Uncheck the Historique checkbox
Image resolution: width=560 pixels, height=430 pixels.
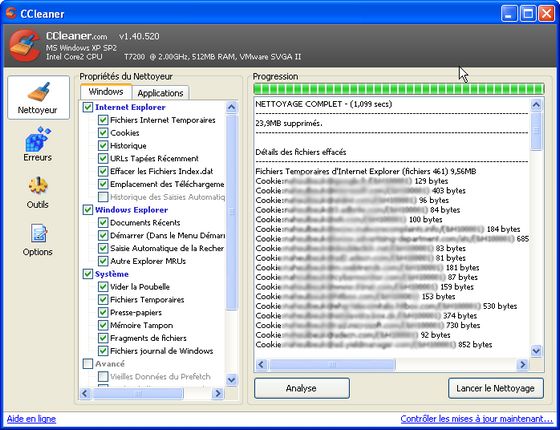(103, 145)
